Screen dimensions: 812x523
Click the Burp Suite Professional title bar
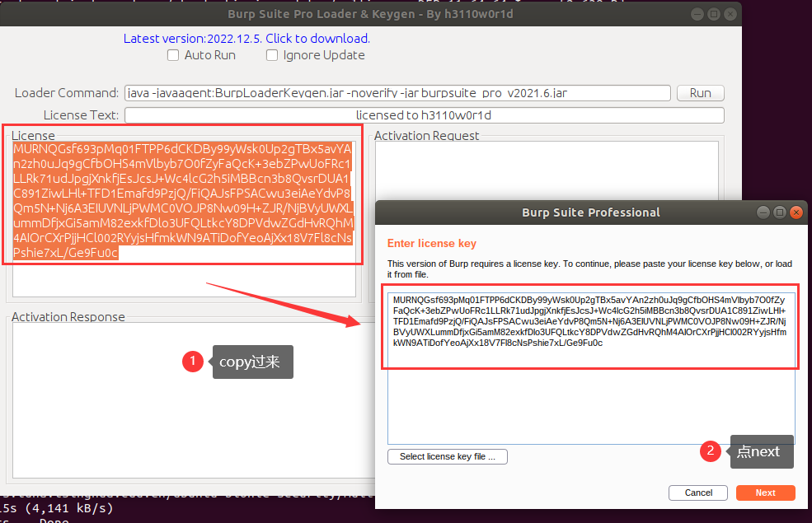pyautogui.click(x=591, y=212)
